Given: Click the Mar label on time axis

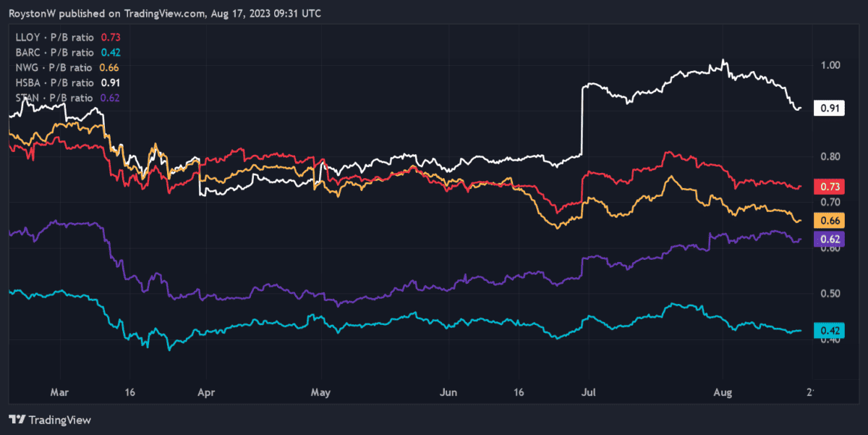Looking at the screenshot, I should pos(60,392).
